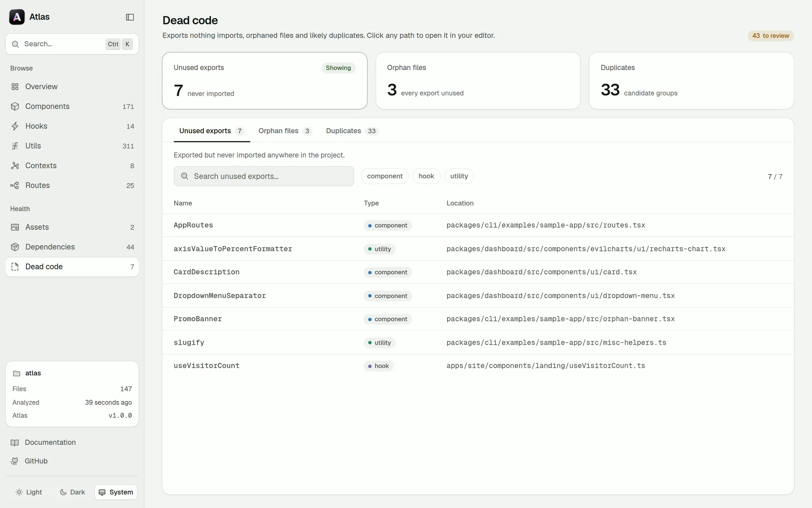Toggle the hook filter chip
The height and width of the screenshot is (508, 812).
pyautogui.click(x=426, y=176)
